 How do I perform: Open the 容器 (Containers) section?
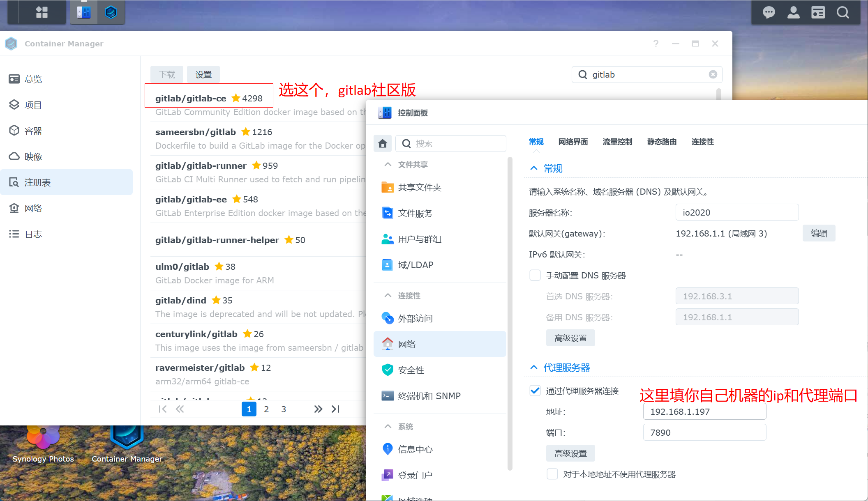[33, 130]
